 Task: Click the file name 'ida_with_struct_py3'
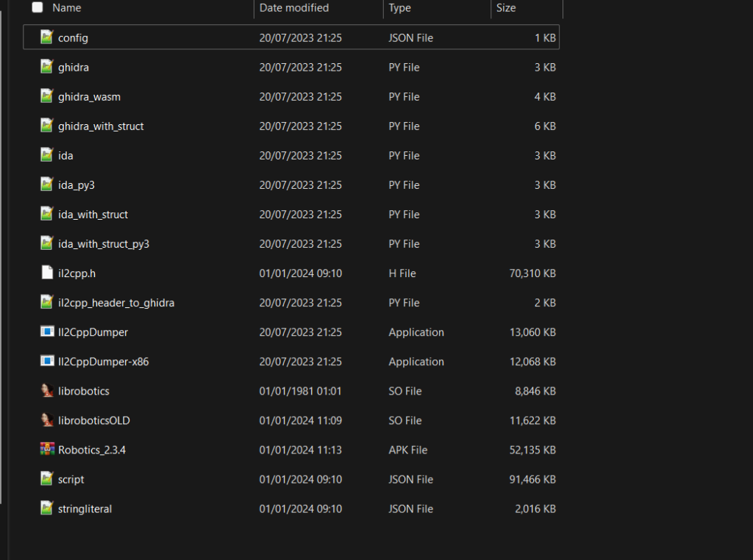pos(104,244)
